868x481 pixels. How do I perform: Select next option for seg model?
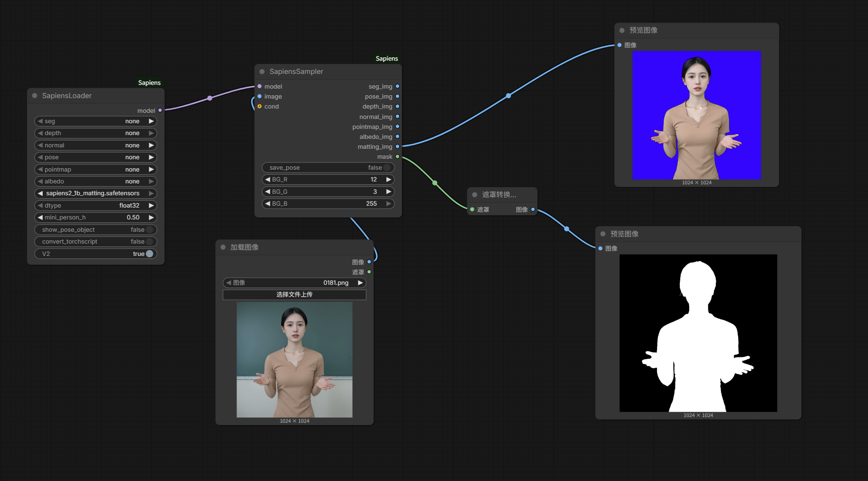click(x=151, y=121)
